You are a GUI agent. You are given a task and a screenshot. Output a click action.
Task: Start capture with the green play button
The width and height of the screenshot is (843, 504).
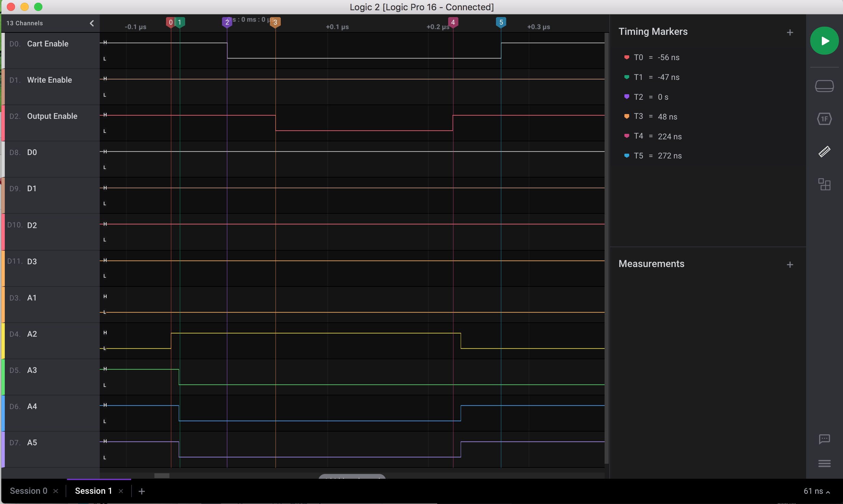pyautogui.click(x=824, y=41)
